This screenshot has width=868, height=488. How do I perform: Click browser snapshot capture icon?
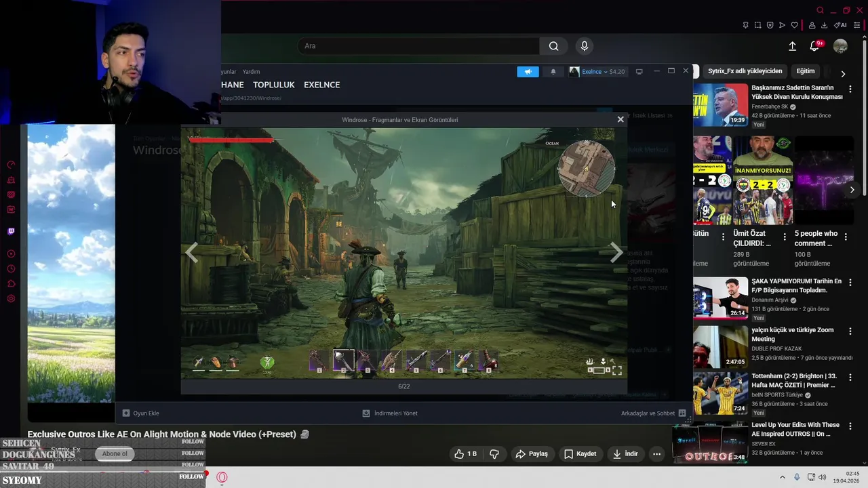pyautogui.click(x=757, y=25)
